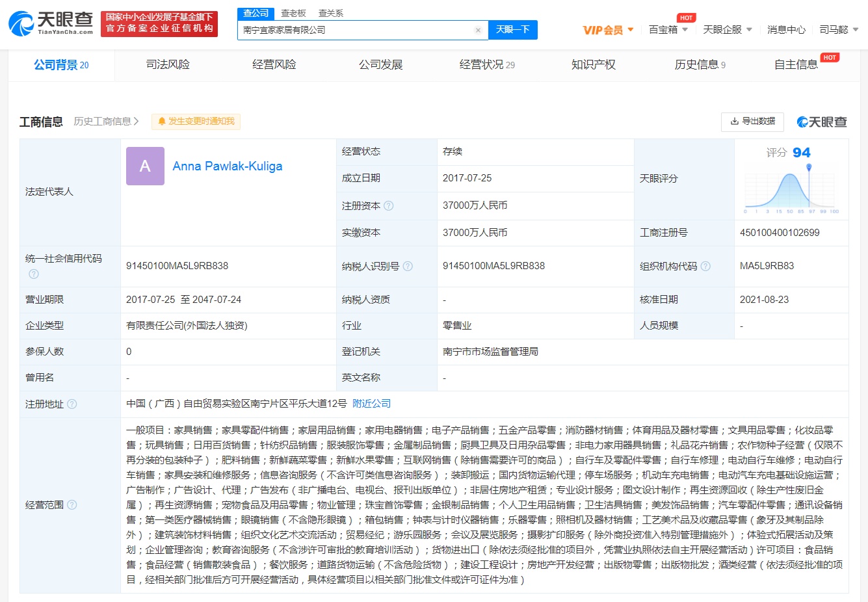Switch to the 知识产权 tab
This screenshot has height=602, width=868.
pos(594,65)
